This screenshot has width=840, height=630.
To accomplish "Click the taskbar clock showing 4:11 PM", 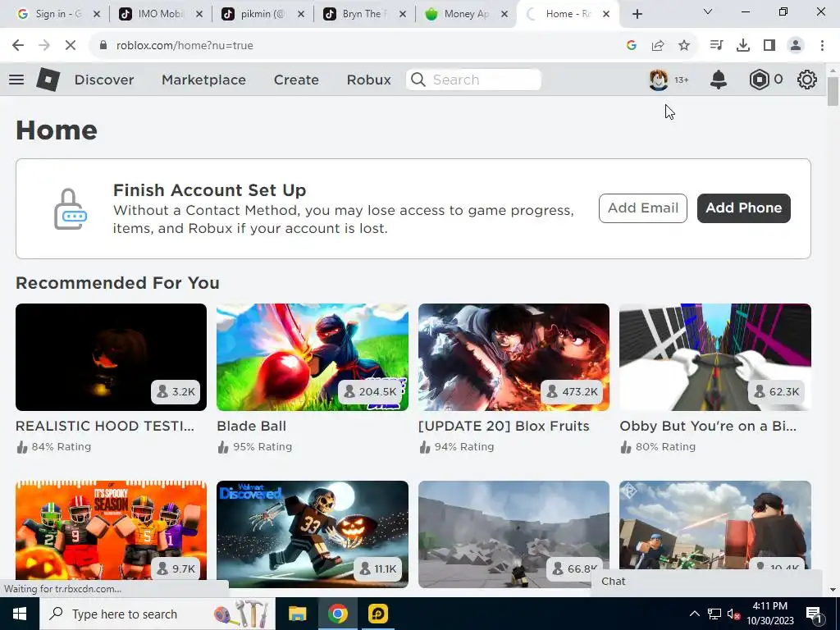I will pyautogui.click(x=769, y=614).
